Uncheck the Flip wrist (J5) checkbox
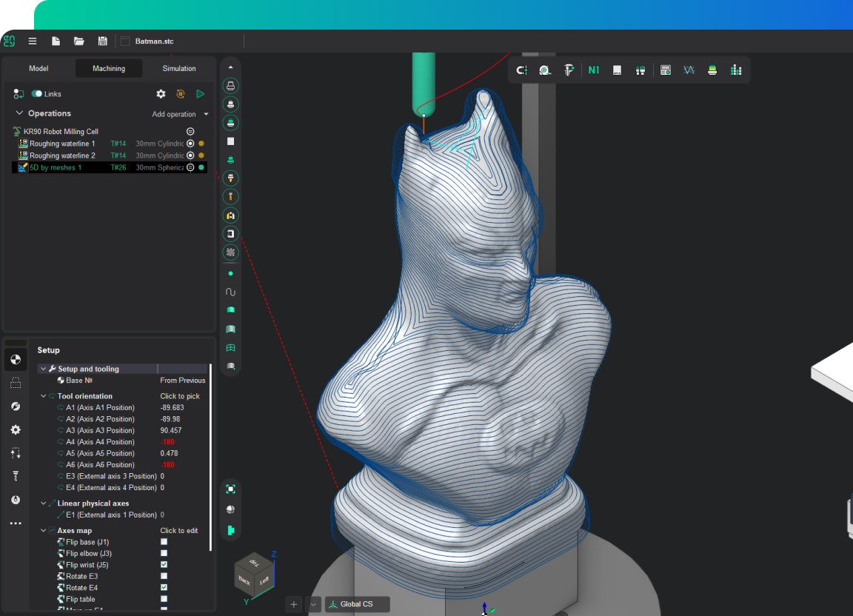The image size is (853, 616). click(164, 565)
